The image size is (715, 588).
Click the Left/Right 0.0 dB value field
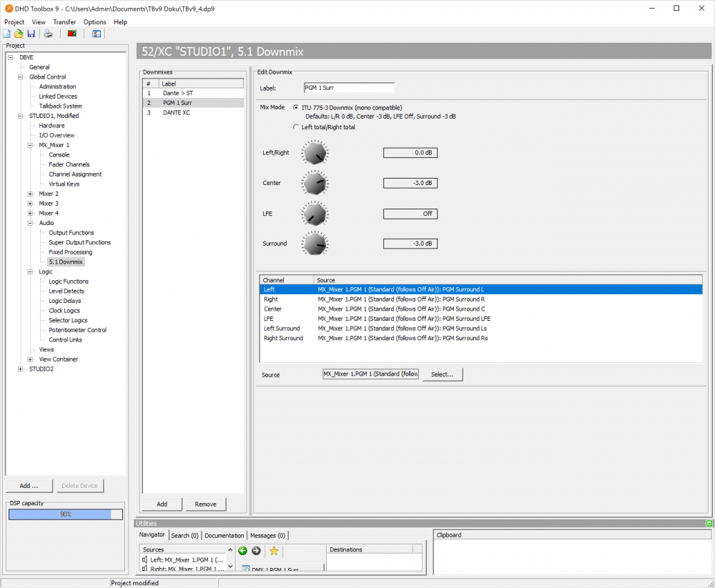point(410,153)
